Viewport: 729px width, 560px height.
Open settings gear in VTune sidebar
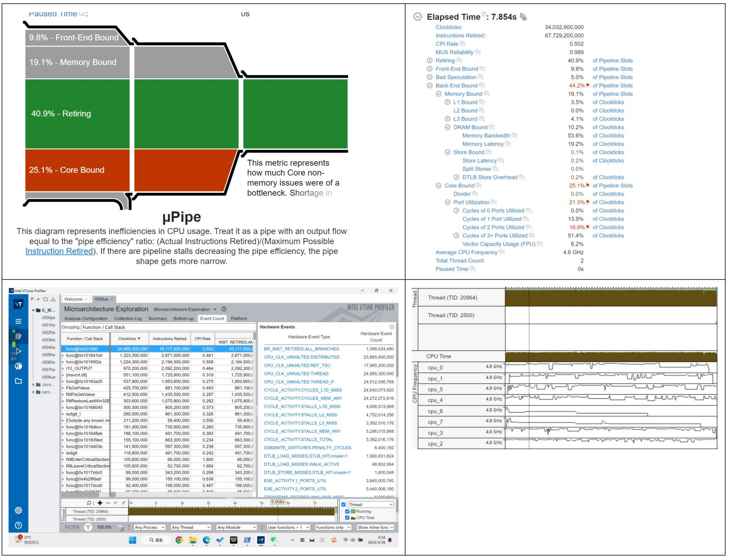(18, 510)
